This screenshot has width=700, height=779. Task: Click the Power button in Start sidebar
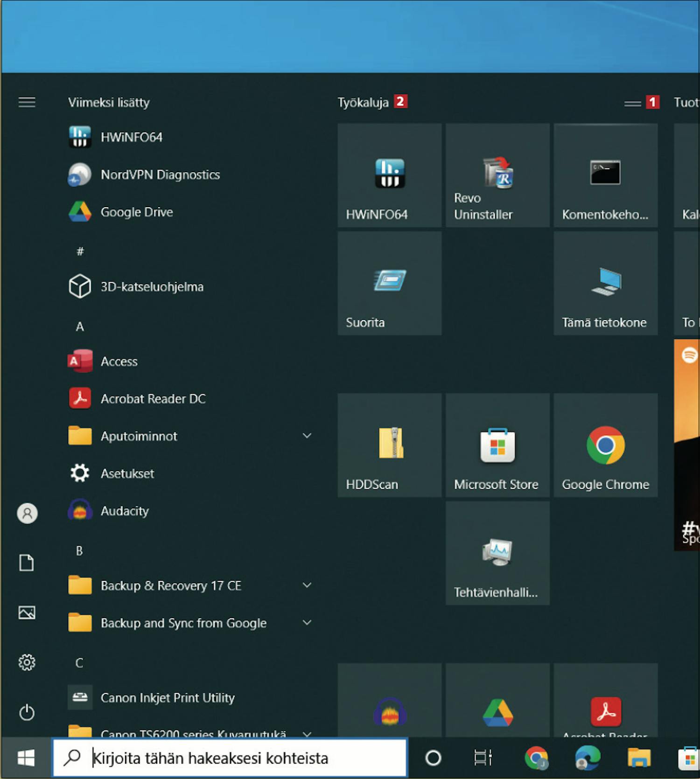click(27, 712)
